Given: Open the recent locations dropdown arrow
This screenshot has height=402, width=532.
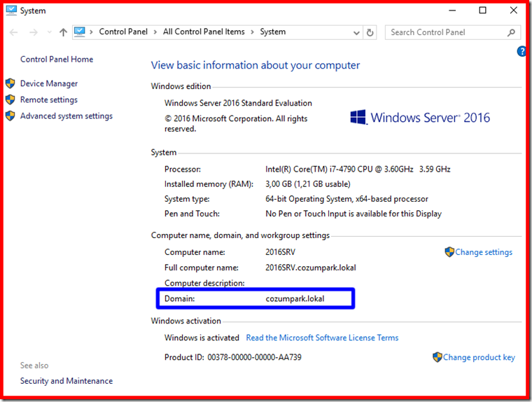Looking at the screenshot, I should (x=50, y=33).
